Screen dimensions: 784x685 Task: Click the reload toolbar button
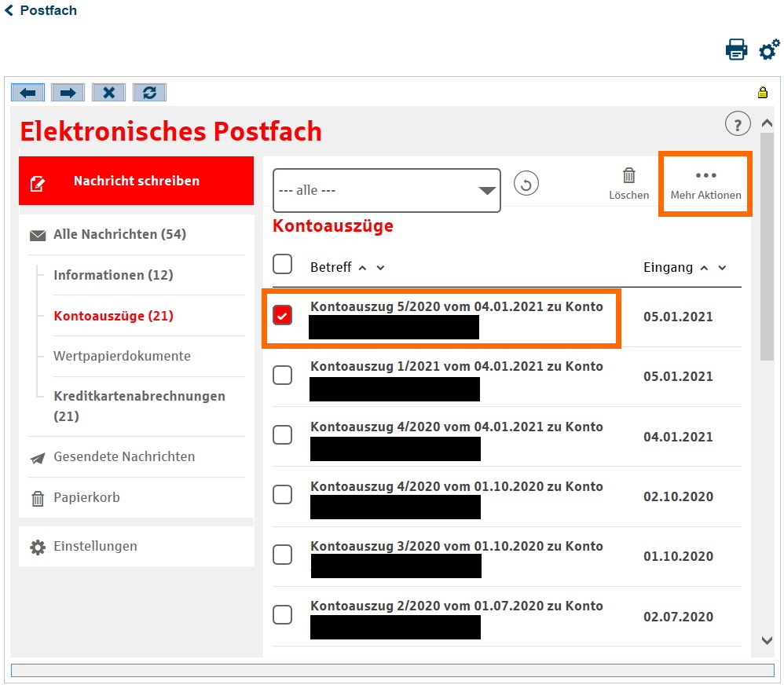[x=149, y=93]
